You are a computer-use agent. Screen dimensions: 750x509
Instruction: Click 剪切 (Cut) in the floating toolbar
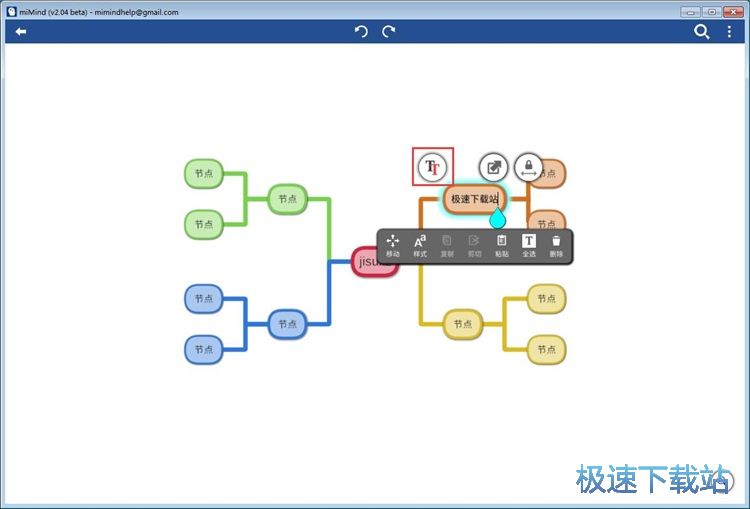tap(474, 246)
